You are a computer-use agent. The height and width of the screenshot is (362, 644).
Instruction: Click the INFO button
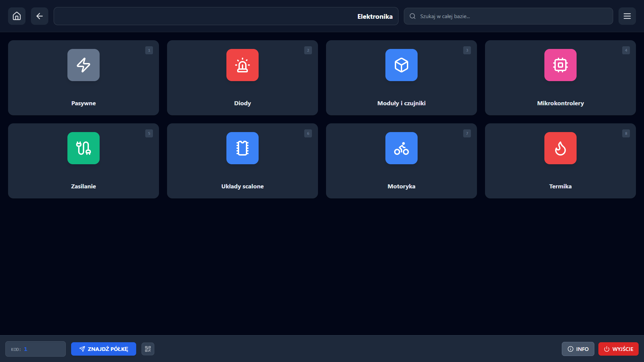point(578,349)
